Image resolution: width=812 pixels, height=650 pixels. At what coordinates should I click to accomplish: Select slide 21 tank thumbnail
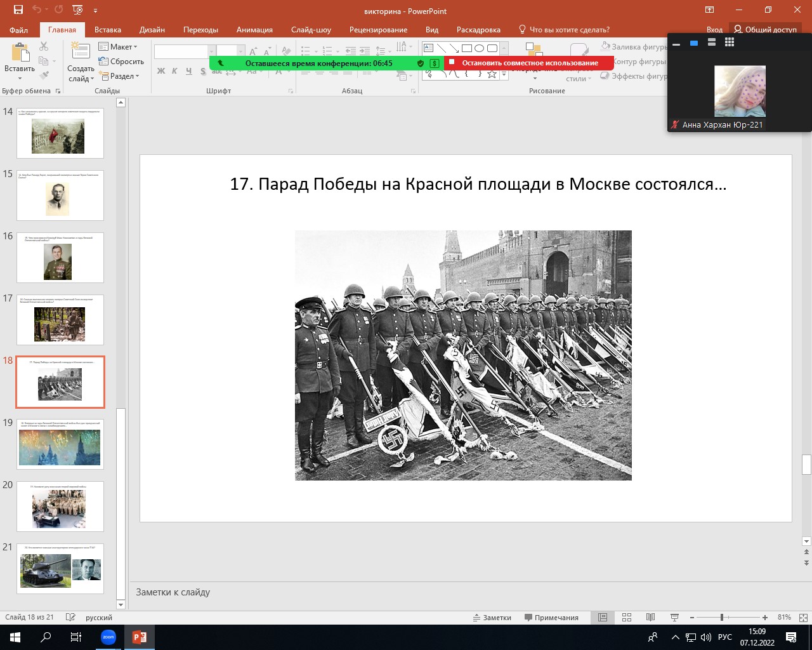point(60,568)
